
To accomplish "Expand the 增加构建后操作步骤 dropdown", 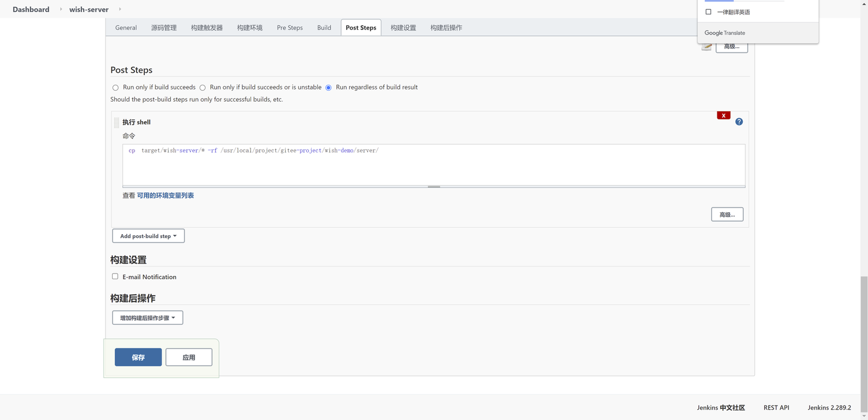I will coord(148,318).
